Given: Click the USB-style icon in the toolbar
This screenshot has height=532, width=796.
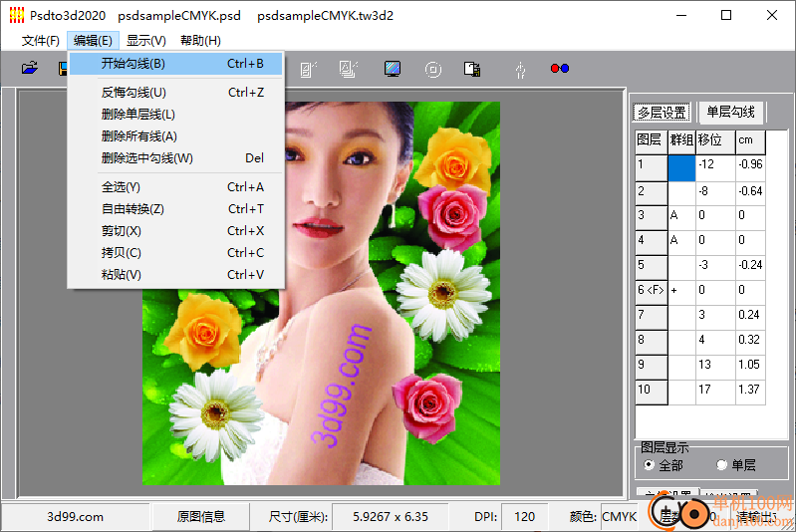Looking at the screenshot, I should (x=518, y=69).
